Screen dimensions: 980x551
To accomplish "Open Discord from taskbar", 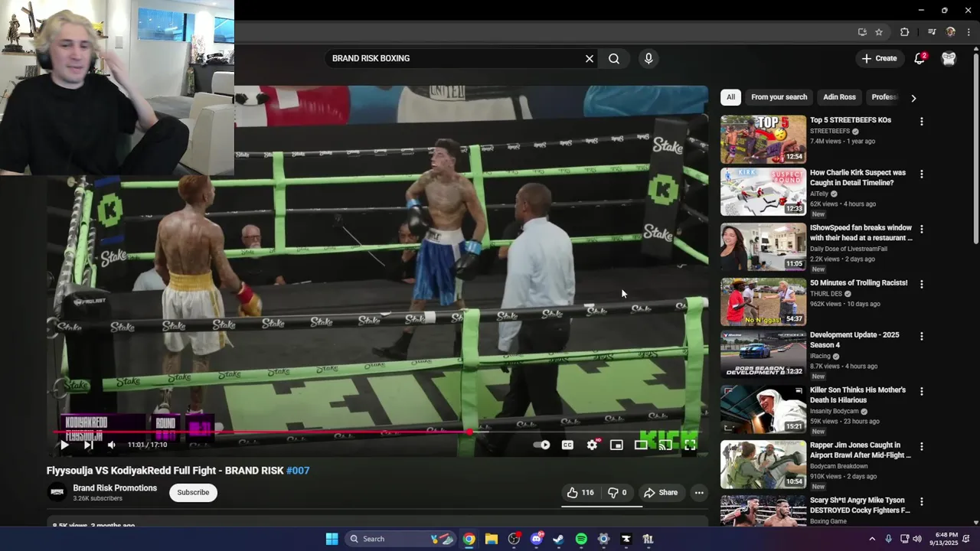I will pos(536,539).
